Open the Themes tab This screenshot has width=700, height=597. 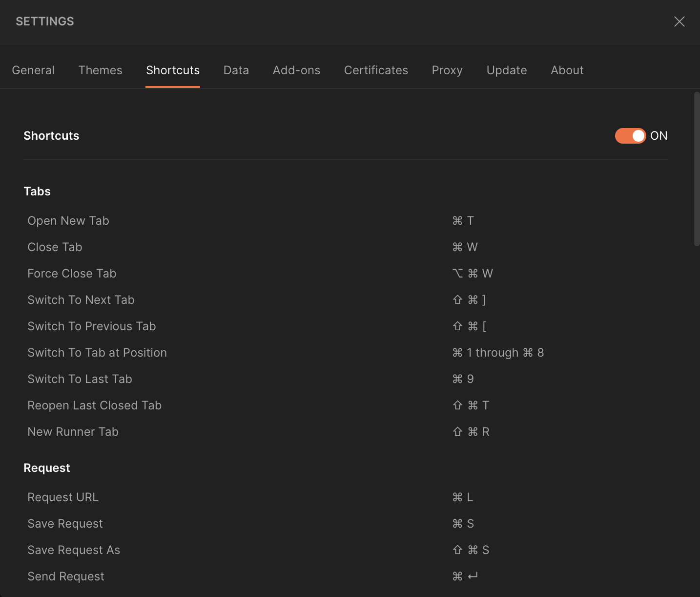(x=100, y=70)
